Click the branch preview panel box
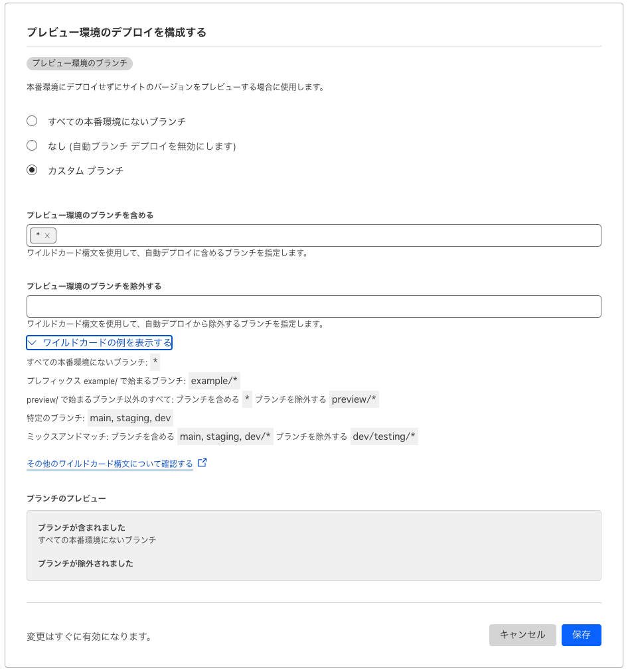This screenshot has height=672, width=632. [313, 545]
